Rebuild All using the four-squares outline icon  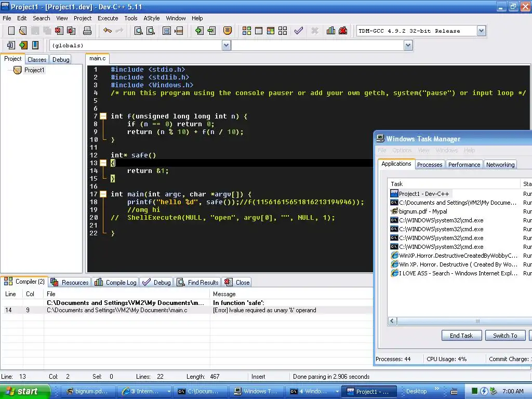click(x=283, y=31)
